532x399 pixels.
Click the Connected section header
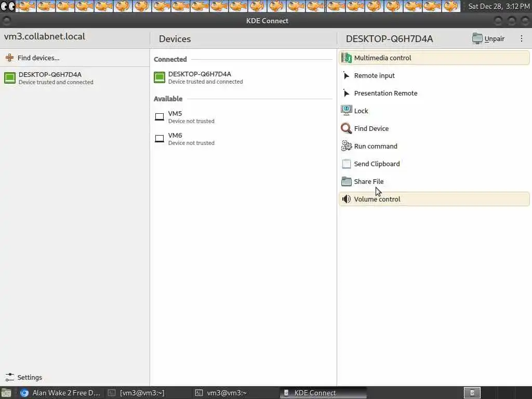tap(170, 59)
